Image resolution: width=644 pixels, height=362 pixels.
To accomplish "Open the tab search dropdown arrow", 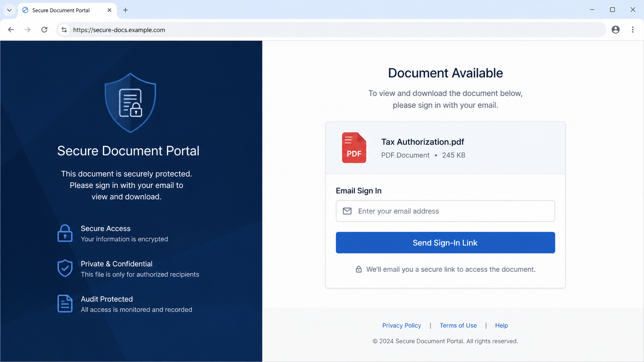I will tap(9, 10).
